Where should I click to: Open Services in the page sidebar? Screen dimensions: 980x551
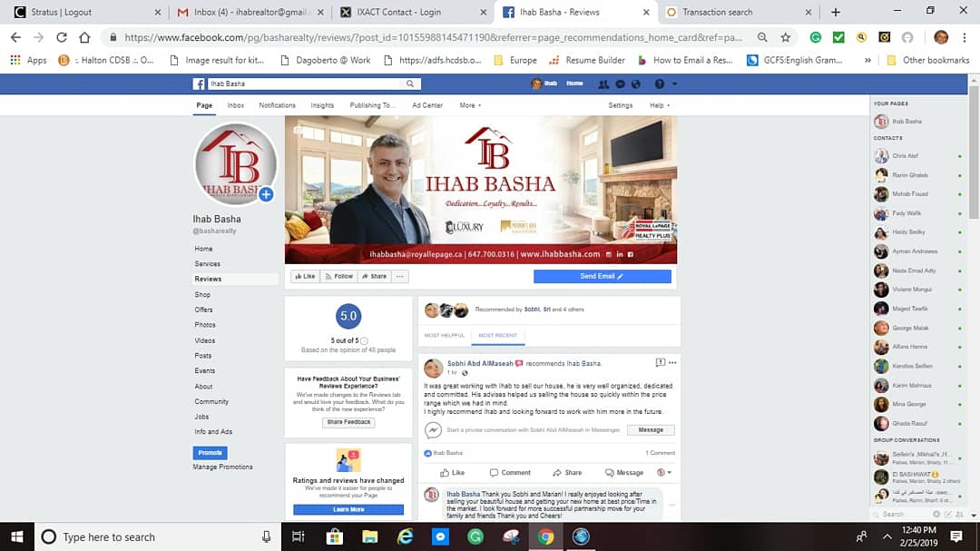coord(208,264)
